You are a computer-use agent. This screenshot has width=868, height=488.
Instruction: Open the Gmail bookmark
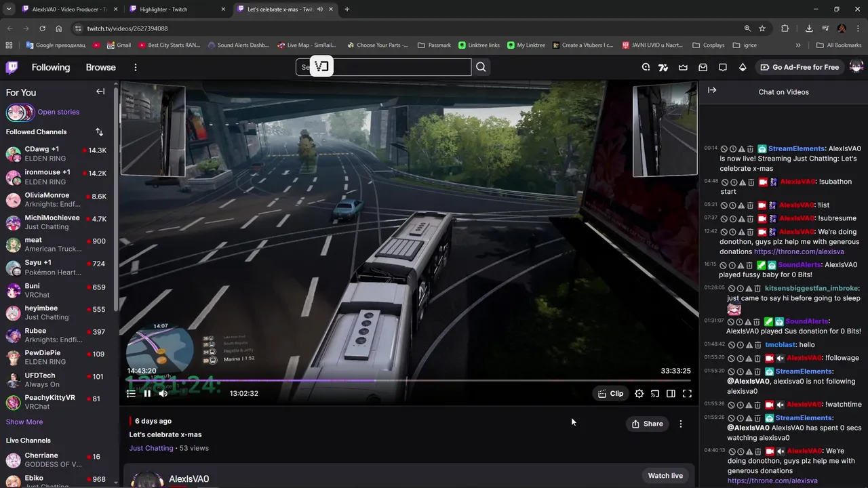[x=119, y=45]
